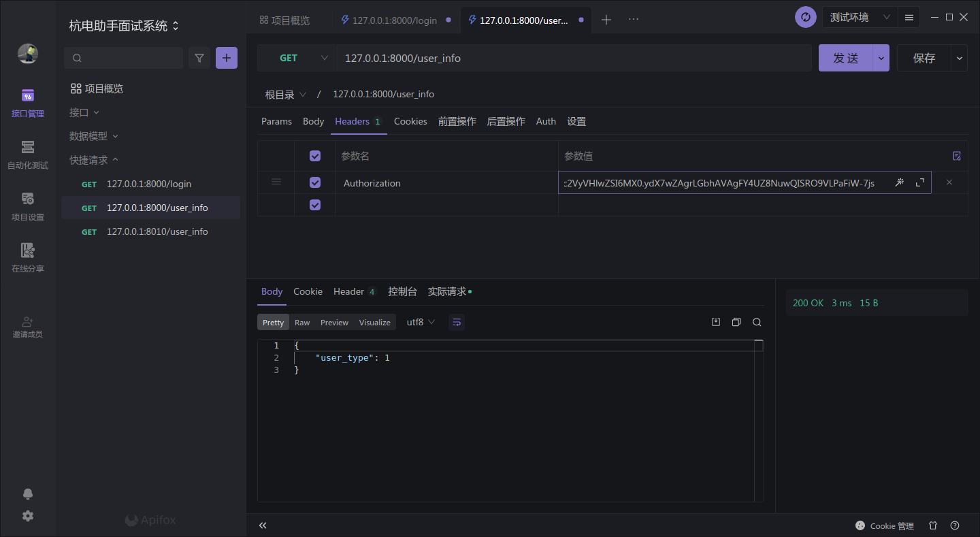
Task: Copy the response body
Action: (736, 322)
